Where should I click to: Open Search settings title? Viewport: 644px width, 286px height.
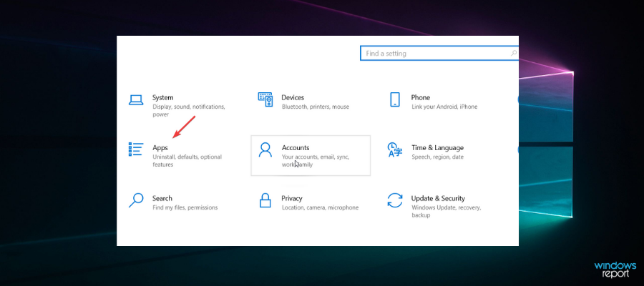pyautogui.click(x=162, y=198)
